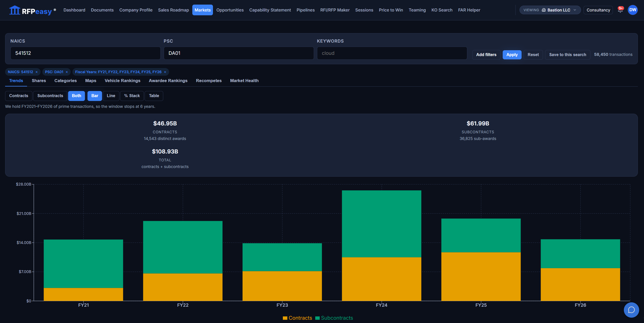Go to Dashboard in top navigation
The height and width of the screenshot is (323, 644).
(74, 10)
